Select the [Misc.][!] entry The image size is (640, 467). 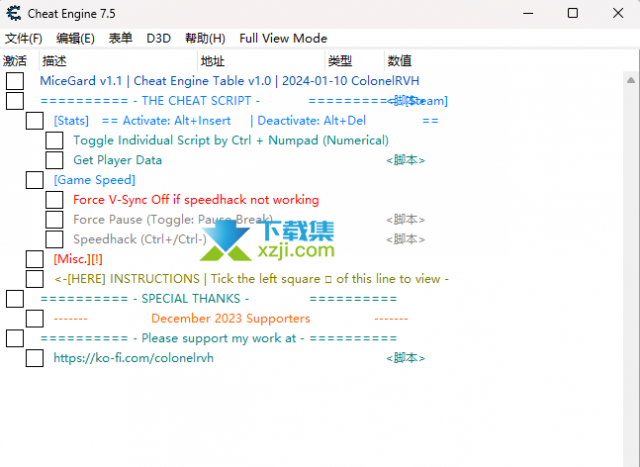click(78, 259)
